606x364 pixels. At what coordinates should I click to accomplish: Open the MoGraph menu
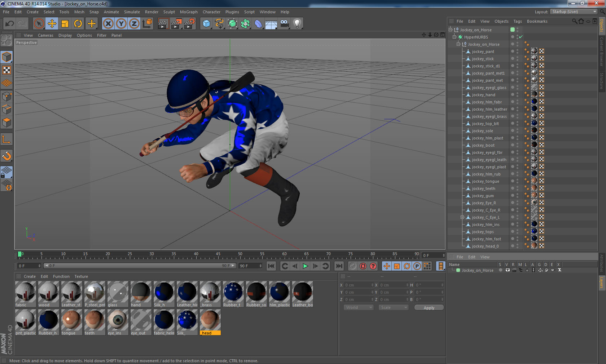(189, 12)
